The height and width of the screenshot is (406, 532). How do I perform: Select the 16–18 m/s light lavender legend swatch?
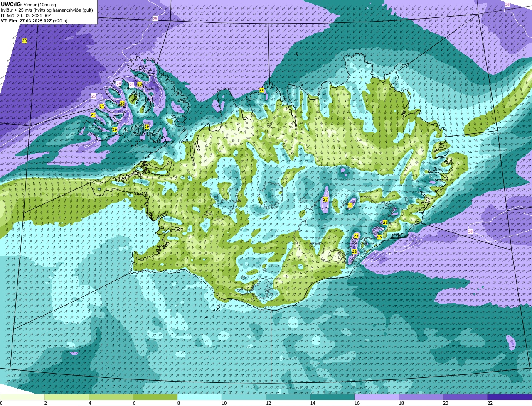click(377, 397)
